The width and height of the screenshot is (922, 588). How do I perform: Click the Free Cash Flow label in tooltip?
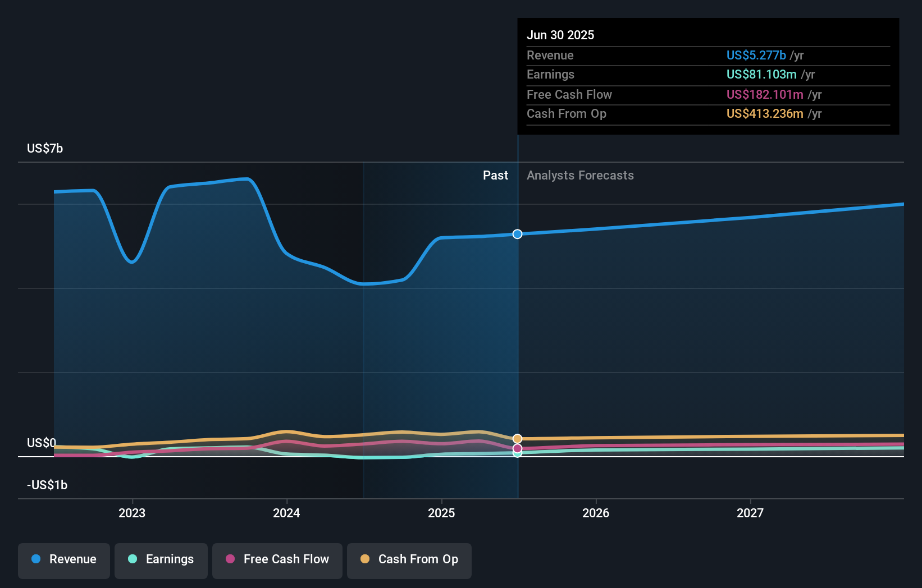click(x=569, y=94)
